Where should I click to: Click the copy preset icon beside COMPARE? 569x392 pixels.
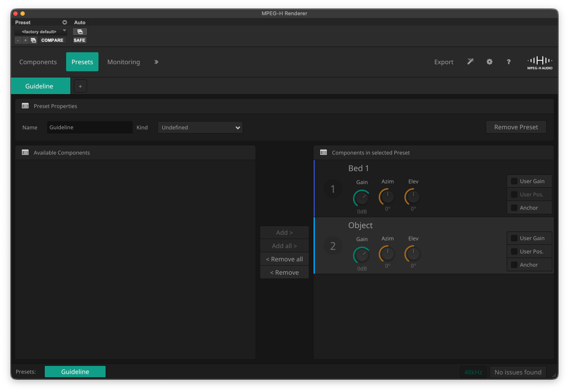click(x=33, y=40)
